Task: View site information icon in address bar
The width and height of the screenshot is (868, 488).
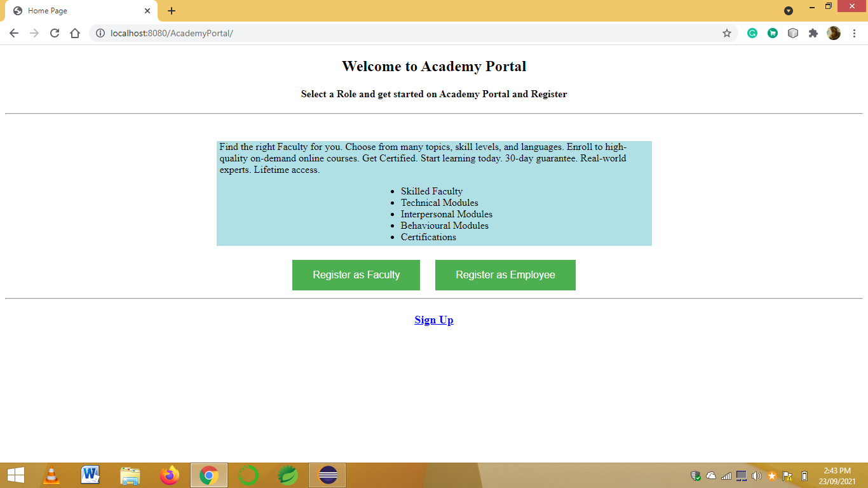Action: (x=100, y=33)
